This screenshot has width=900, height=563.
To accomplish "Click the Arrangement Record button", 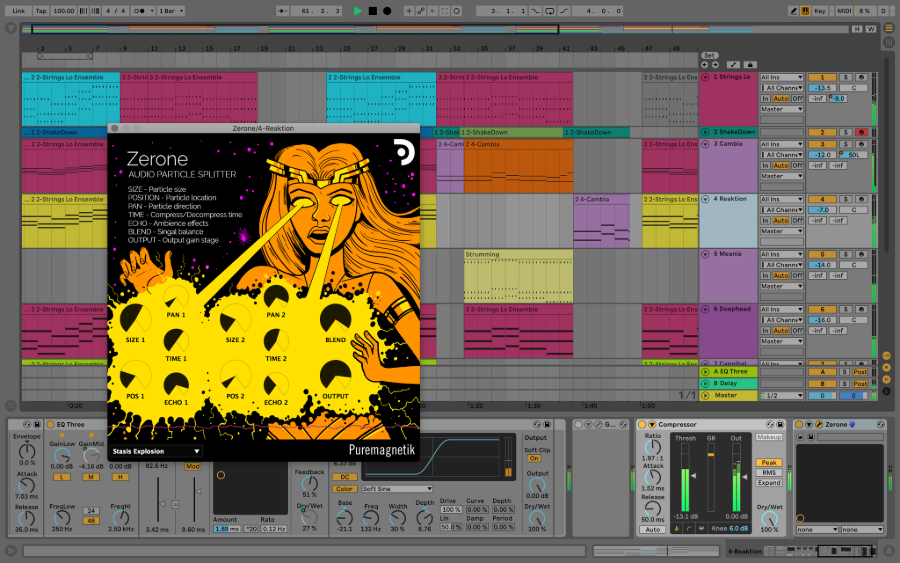I will pos(386,10).
